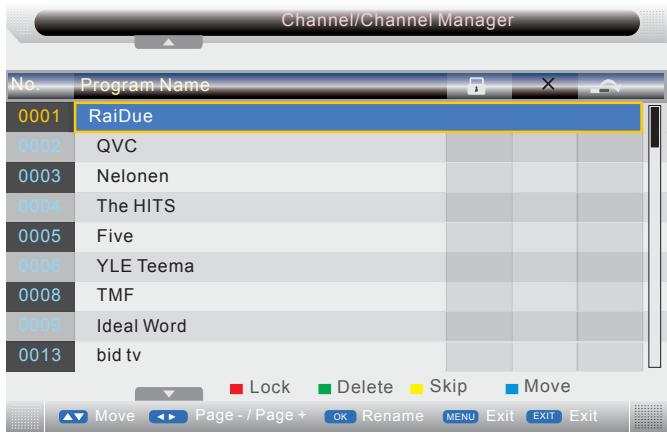The height and width of the screenshot is (435, 667).
Task: Select the RaiDue channel row
Action: click(x=358, y=117)
